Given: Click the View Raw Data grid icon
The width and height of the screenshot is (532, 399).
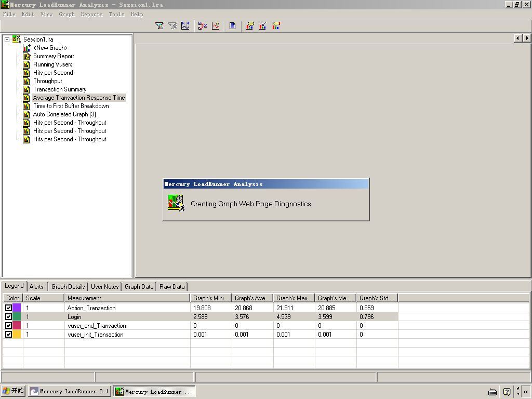Looking at the screenshot, I should pos(232,26).
